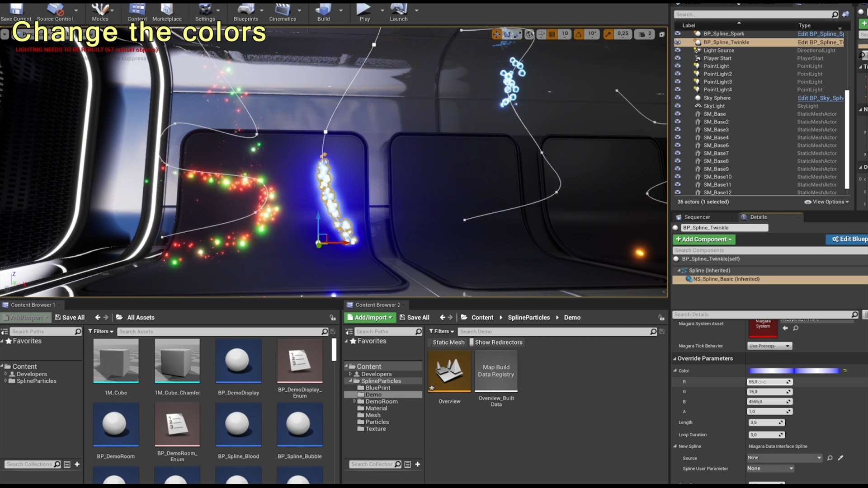
Task: Toggle the Show Redirectors checkbox
Action: (472, 343)
